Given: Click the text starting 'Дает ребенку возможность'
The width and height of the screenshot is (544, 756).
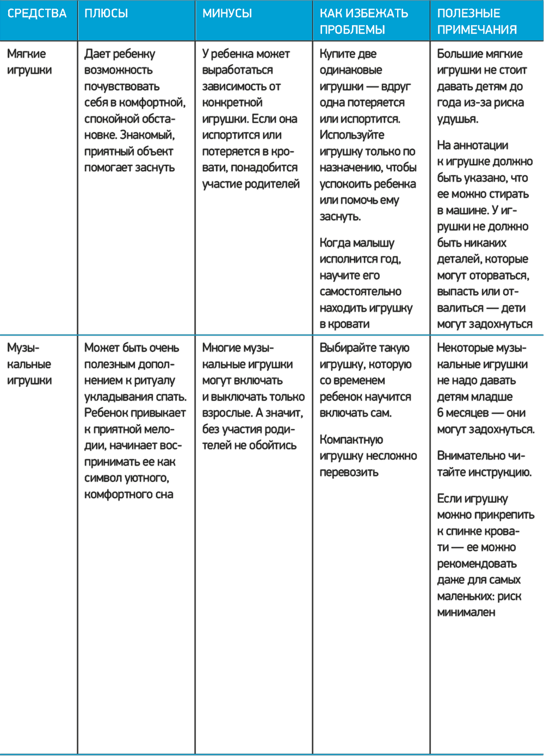Looking at the screenshot, I should pos(134,111).
